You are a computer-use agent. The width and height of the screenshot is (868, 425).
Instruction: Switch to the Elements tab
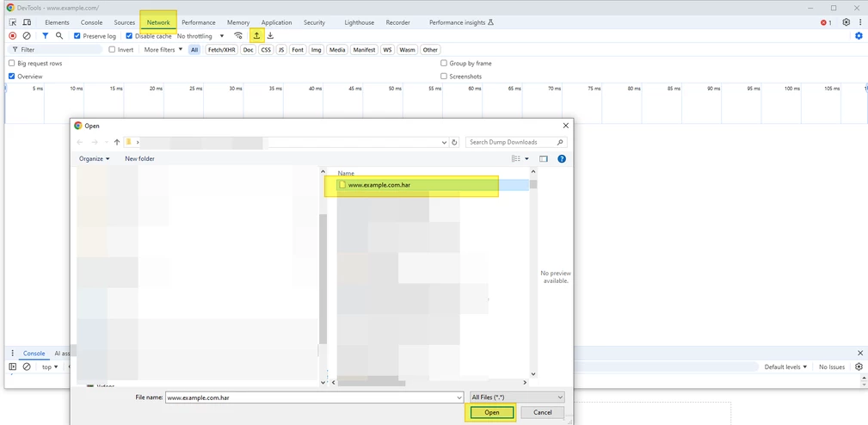57,22
